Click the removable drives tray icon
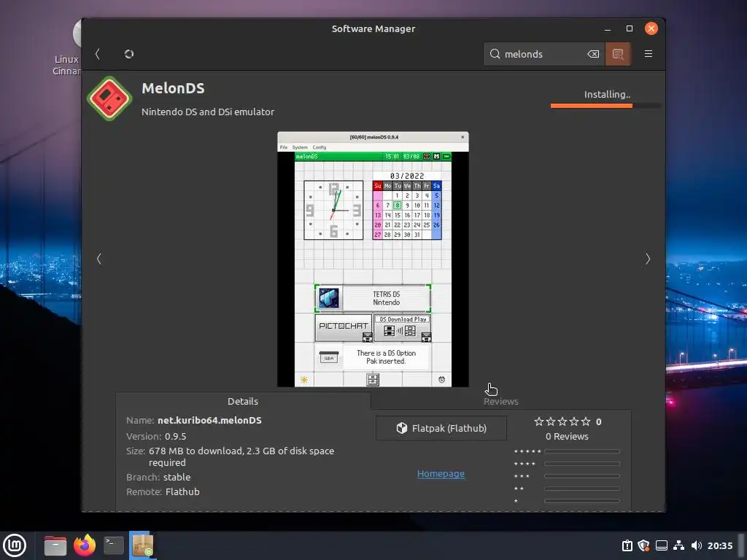747x560 pixels. point(661,545)
